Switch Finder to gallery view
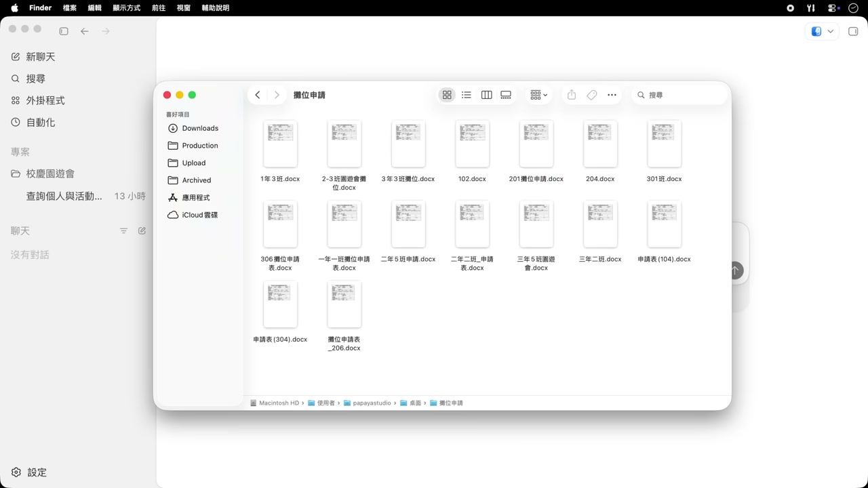 click(506, 95)
